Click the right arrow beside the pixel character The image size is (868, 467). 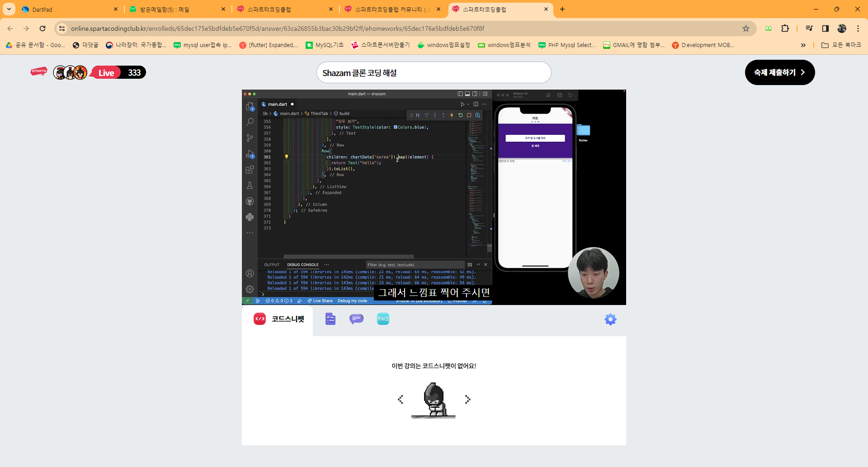click(467, 399)
